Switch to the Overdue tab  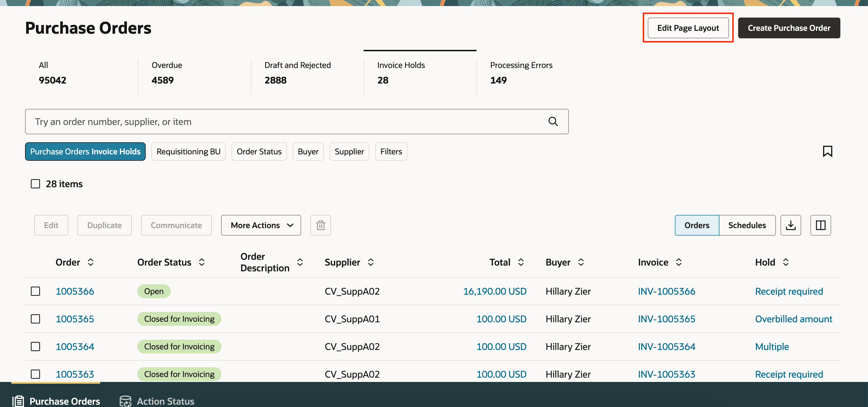[x=167, y=73]
